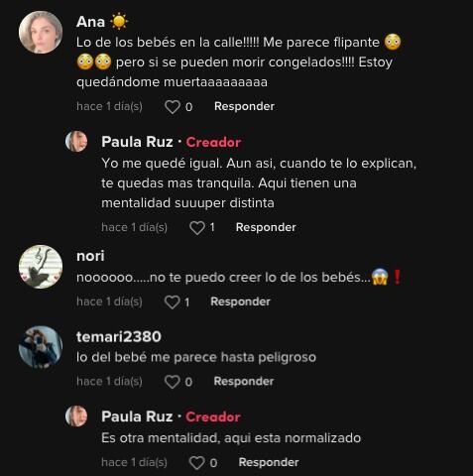Screen dimensions: 473x476
Task: Reply to Paula Ruz's first reply
Action: tap(266, 227)
